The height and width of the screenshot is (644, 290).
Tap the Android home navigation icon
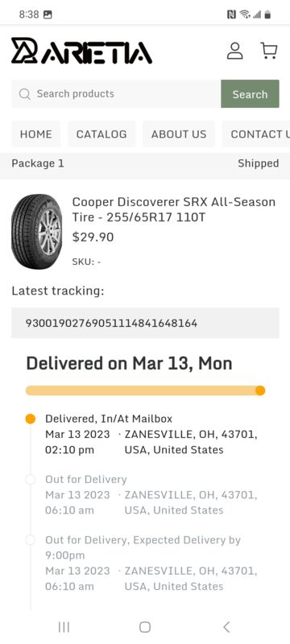pos(144,627)
